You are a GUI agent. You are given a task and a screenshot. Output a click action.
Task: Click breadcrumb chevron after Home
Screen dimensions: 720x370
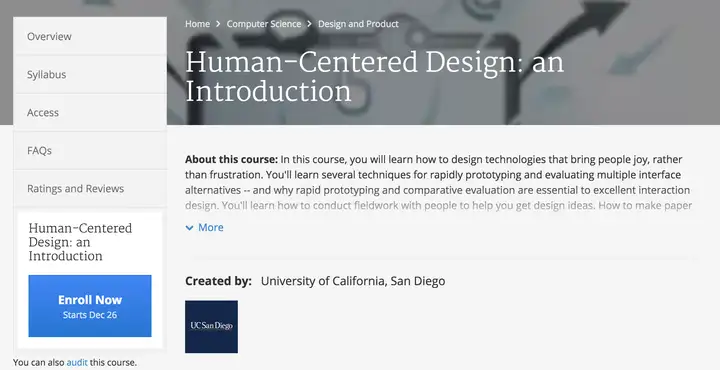point(218,24)
